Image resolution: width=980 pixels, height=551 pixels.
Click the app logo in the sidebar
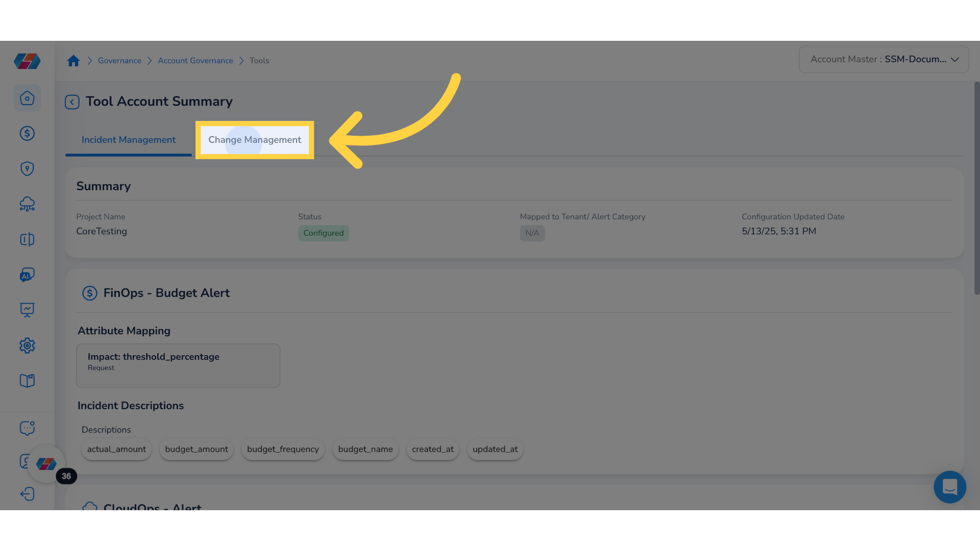pyautogui.click(x=27, y=61)
